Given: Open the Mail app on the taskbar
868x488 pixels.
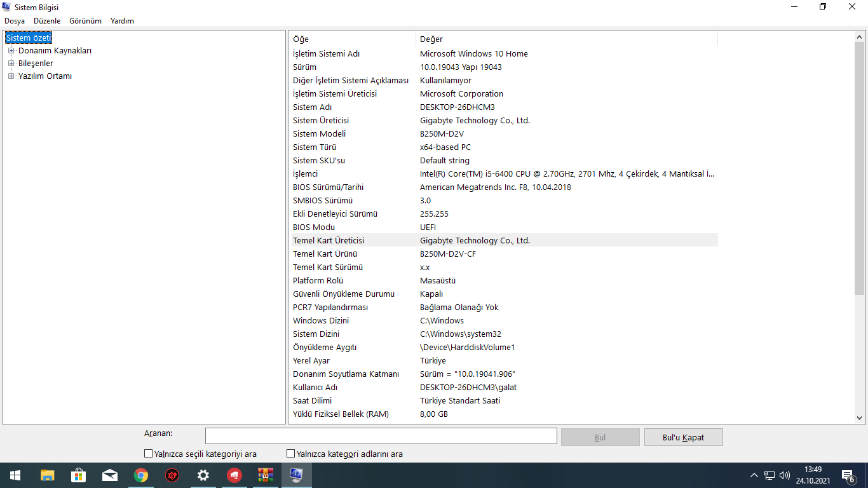Looking at the screenshot, I should 109,475.
